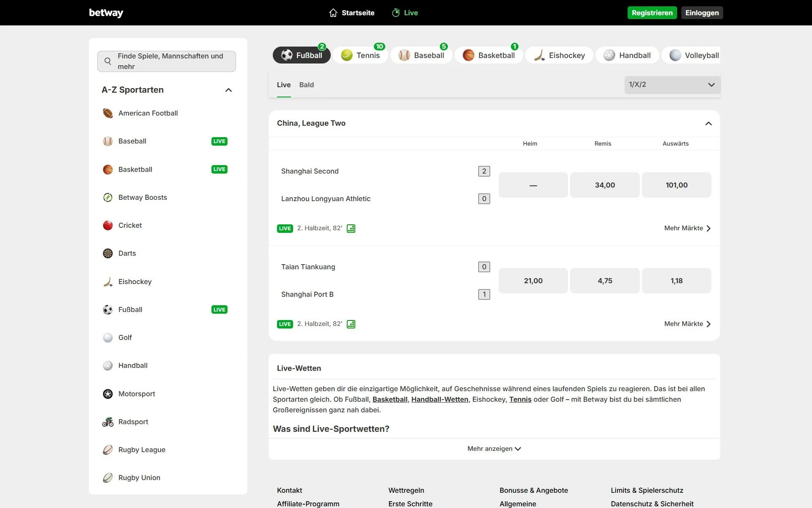The image size is (812, 508).
Task: Click the Shanghai Second team name
Action: 310,171
